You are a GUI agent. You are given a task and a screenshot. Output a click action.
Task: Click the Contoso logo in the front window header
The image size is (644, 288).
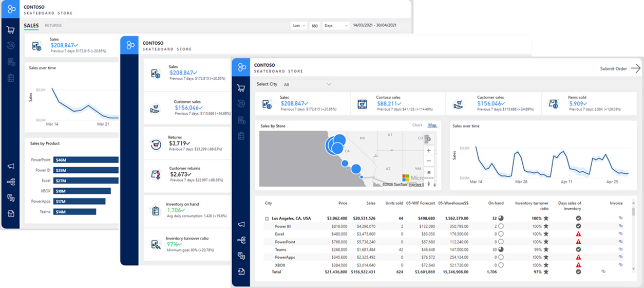click(x=240, y=67)
